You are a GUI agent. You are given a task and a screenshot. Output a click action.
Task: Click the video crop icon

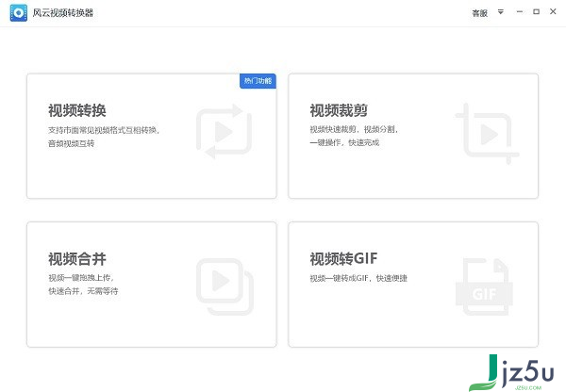pos(487,134)
